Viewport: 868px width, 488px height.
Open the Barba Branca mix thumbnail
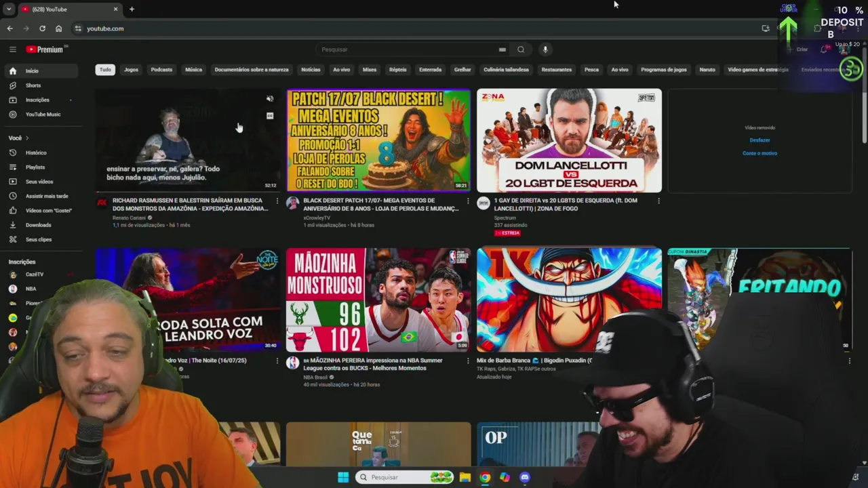click(x=569, y=300)
